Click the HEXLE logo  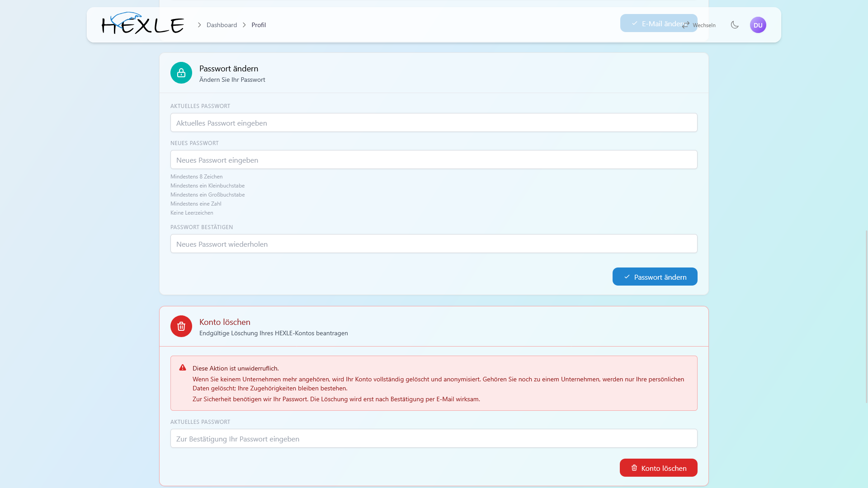[143, 23]
